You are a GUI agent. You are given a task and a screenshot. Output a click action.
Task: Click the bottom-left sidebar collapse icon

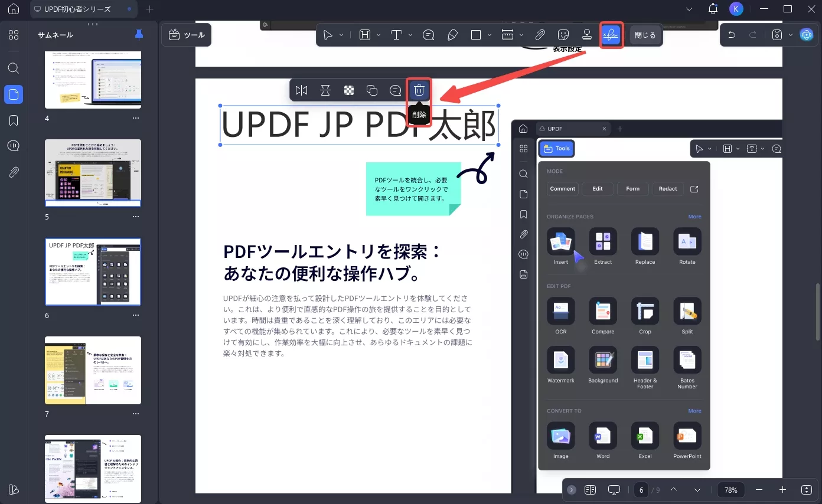(x=14, y=489)
